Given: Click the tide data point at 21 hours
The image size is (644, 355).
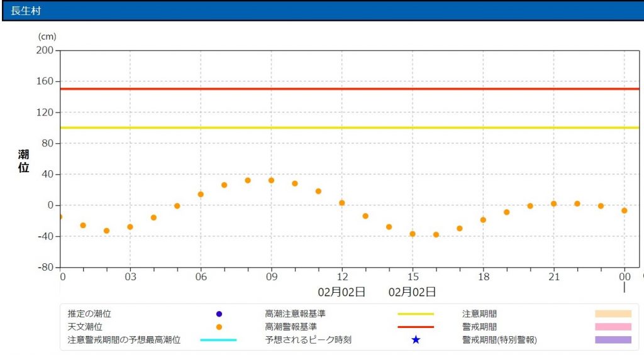Looking at the screenshot, I should click(553, 204).
